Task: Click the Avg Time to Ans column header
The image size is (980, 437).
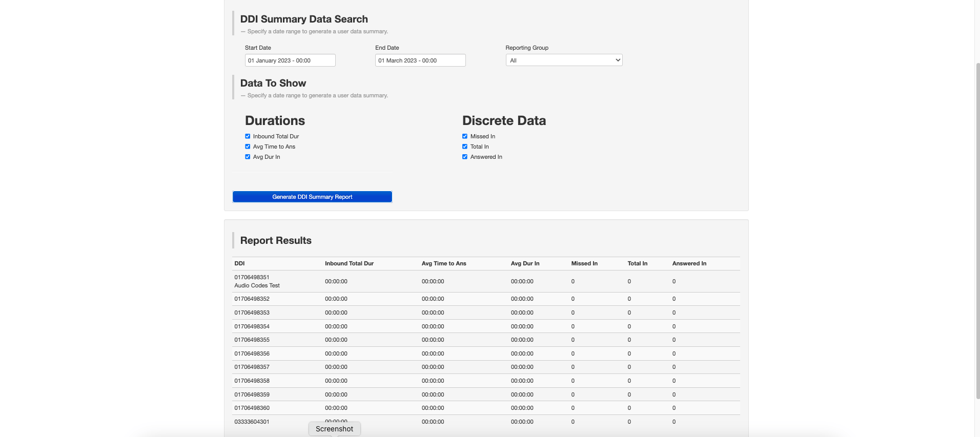Action: (444, 263)
